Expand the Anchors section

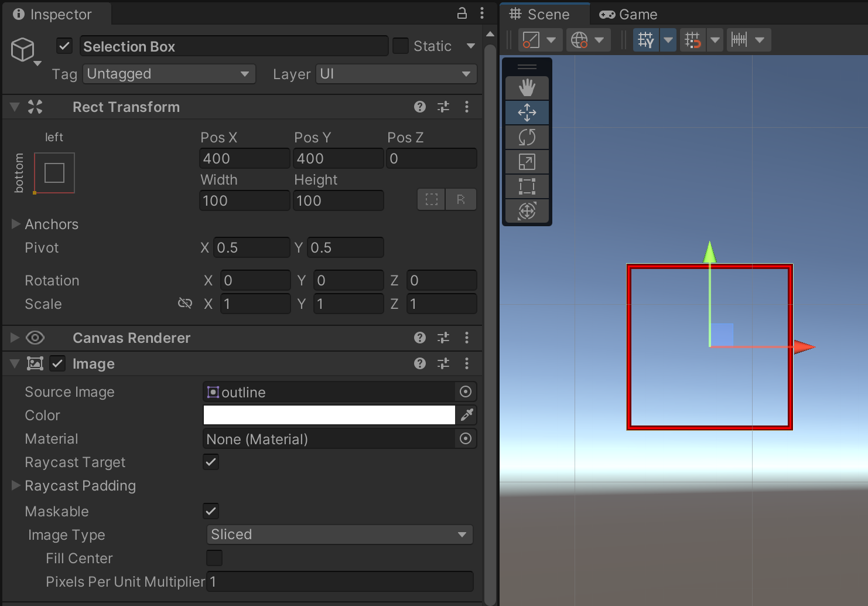pos(16,224)
